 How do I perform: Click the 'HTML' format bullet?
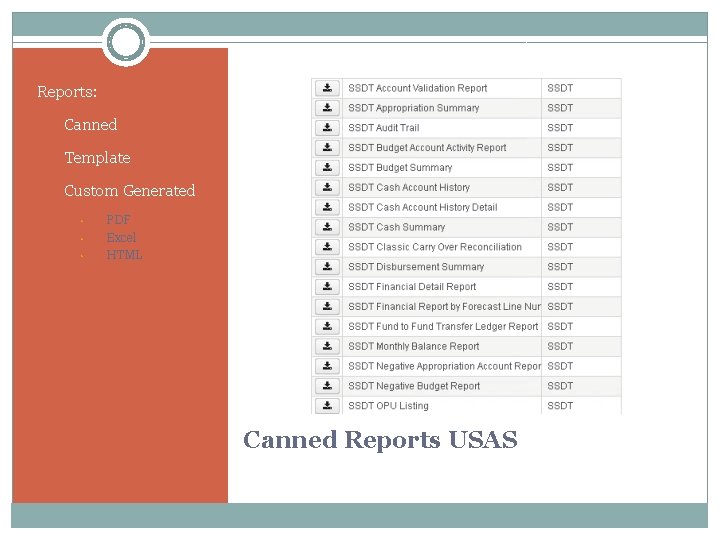(x=124, y=255)
